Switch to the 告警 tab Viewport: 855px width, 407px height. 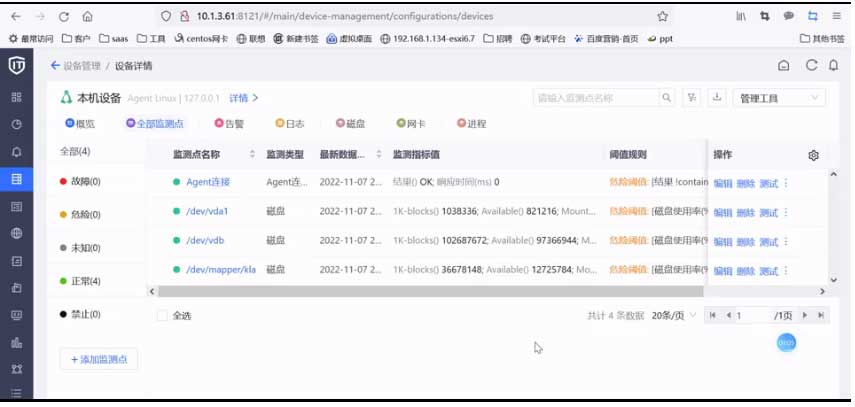[x=229, y=124]
